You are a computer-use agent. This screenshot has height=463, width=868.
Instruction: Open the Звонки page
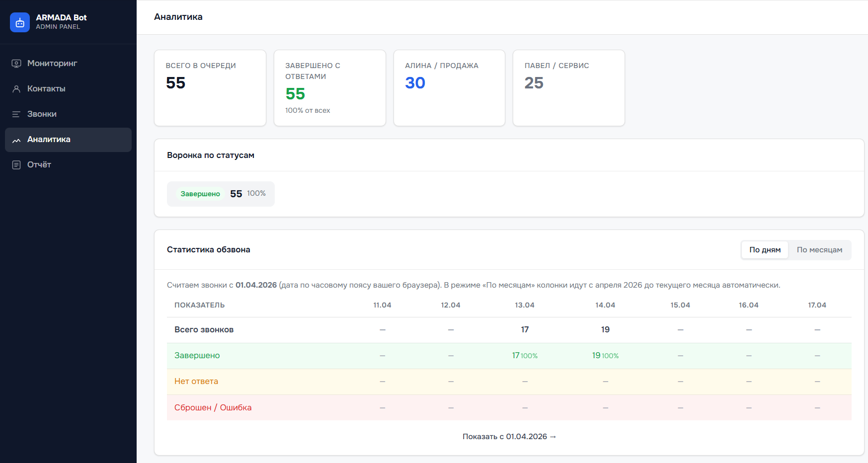tap(42, 114)
